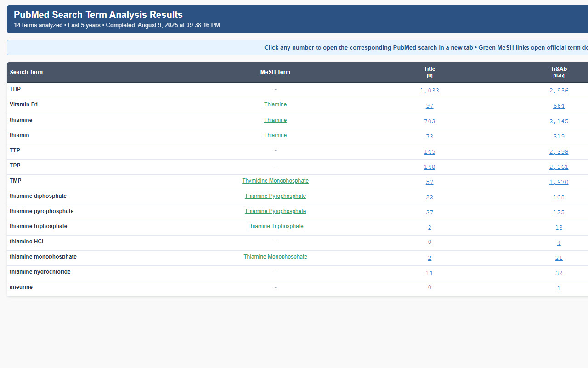Image resolution: width=588 pixels, height=368 pixels.
Task: Select the TMP search term cell
Action: coord(15,181)
